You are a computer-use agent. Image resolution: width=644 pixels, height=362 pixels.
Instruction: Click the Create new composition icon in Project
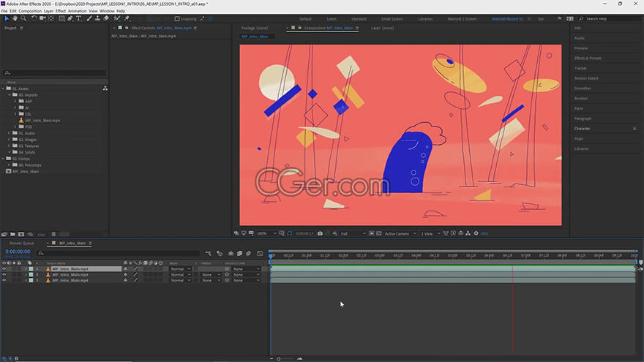point(21,234)
